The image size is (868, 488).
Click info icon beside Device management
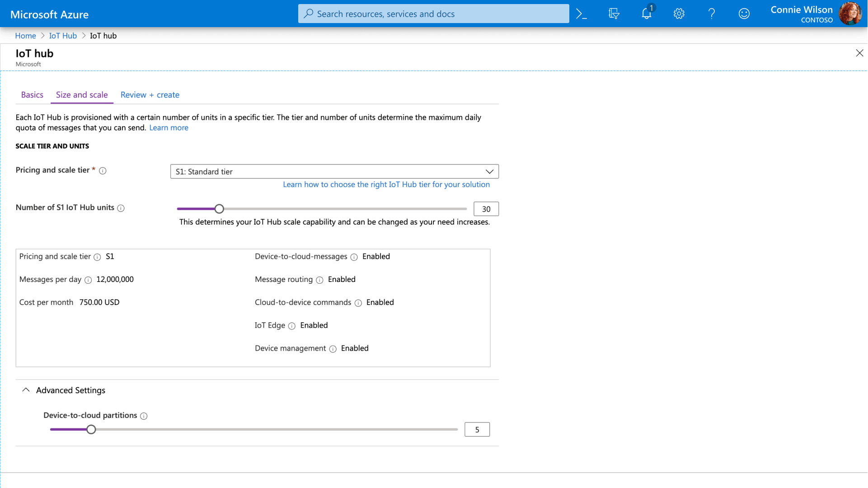coord(333,349)
